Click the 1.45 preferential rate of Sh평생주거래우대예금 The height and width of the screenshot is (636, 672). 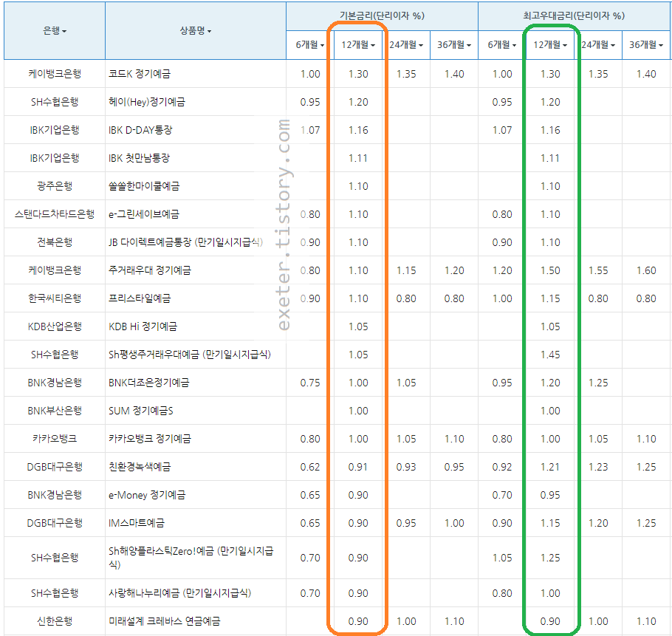click(x=550, y=355)
